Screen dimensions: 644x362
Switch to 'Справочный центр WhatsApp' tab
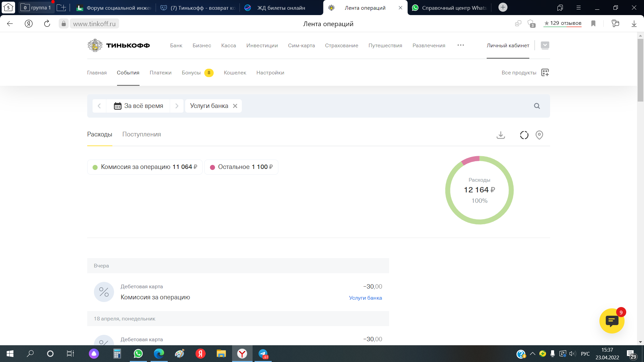coord(449,8)
